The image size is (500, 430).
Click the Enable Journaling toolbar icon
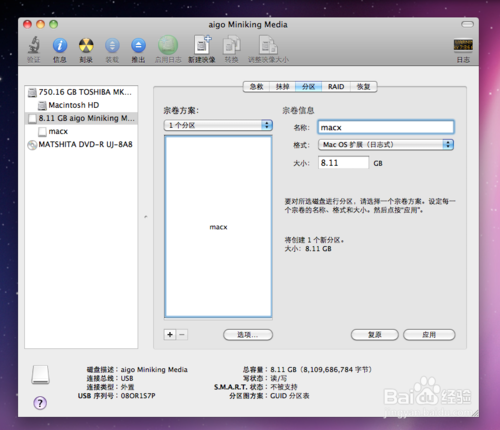(x=168, y=45)
